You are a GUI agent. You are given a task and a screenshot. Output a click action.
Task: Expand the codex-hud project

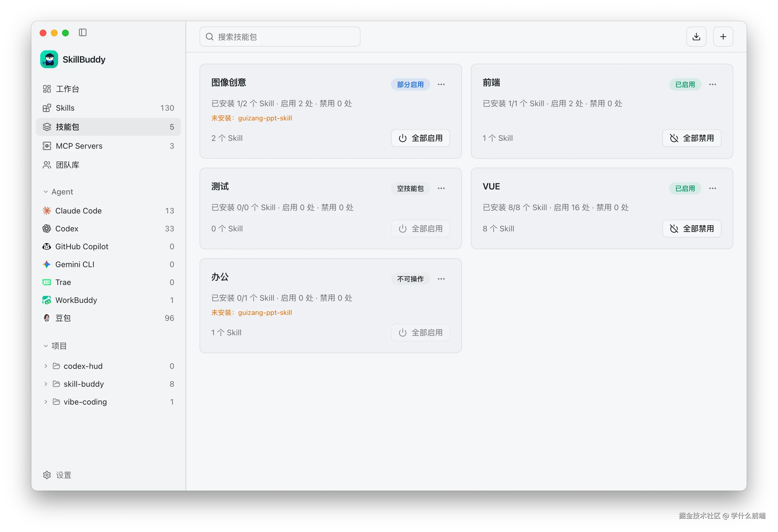pos(46,366)
